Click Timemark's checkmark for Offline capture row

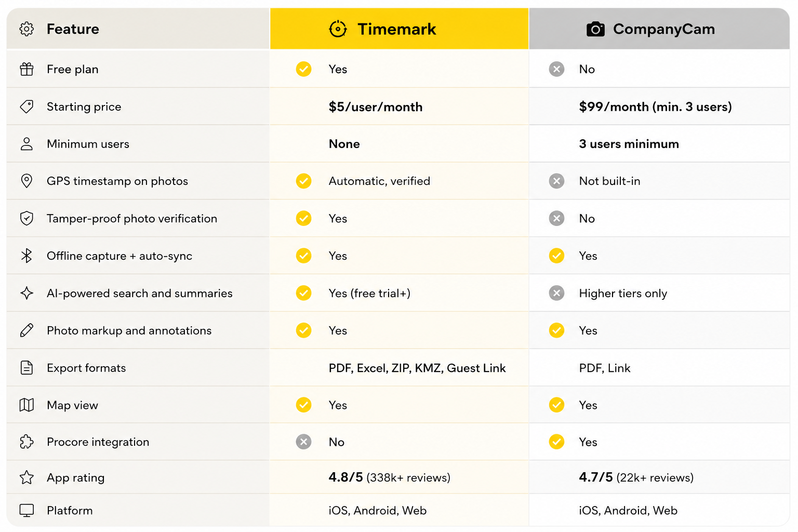(x=303, y=256)
